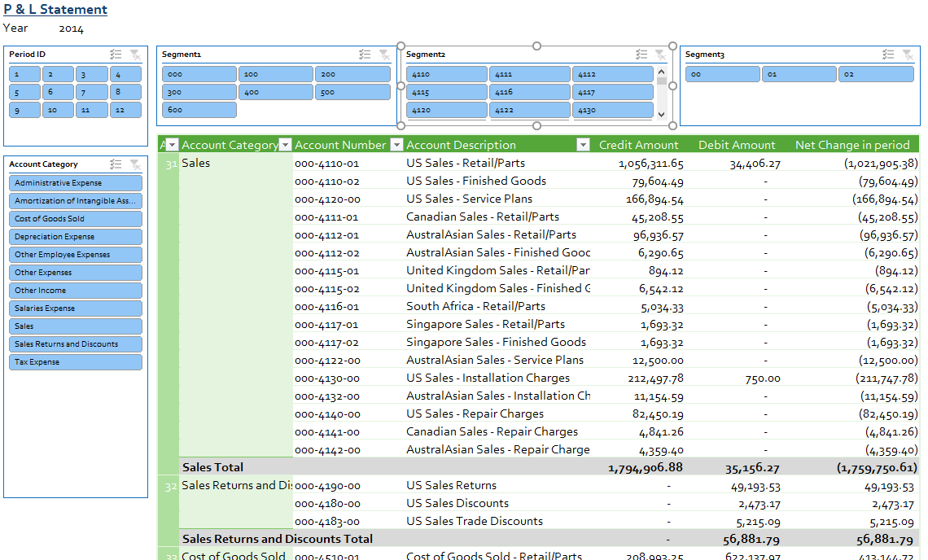Select Sales Returns and Discounts Total label
The image size is (928, 560).
pyautogui.click(x=278, y=539)
